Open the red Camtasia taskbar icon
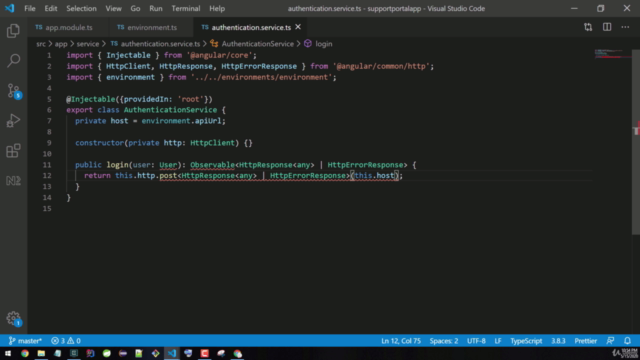The image size is (640, 360). (204, 353)
